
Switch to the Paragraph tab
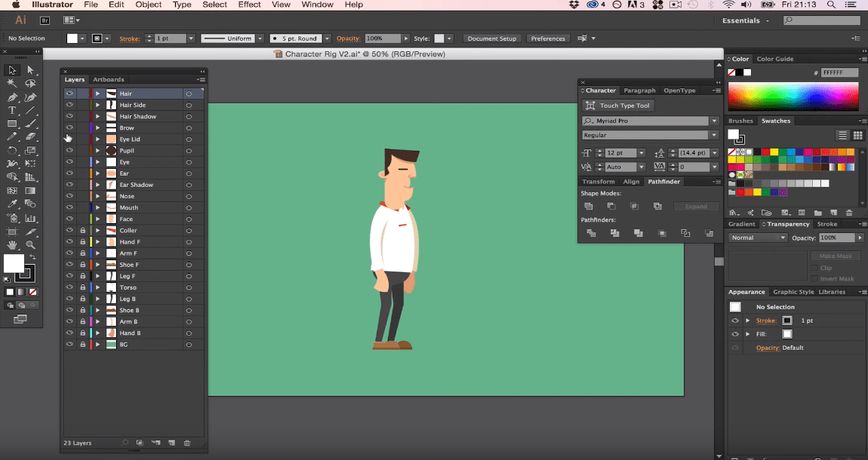[639, 90]
